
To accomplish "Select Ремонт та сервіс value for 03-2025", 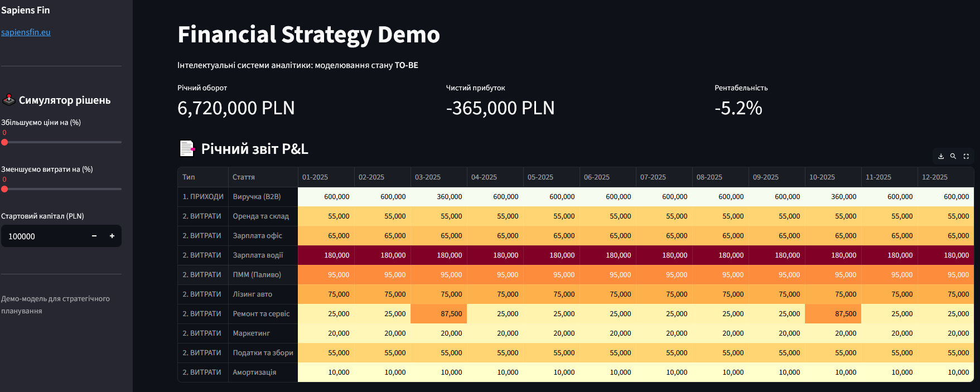I will point(438,314).
